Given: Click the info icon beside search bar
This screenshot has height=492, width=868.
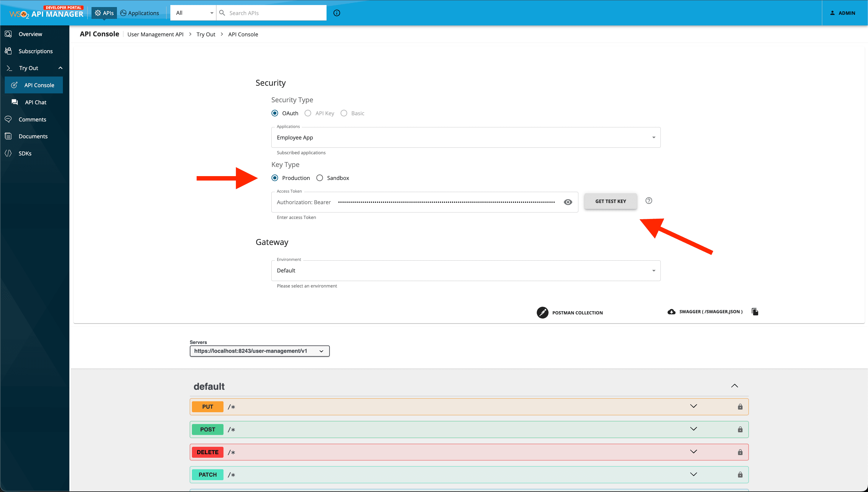Looking at the screenshot, I should pyautogui.click(x=337, y=13).
